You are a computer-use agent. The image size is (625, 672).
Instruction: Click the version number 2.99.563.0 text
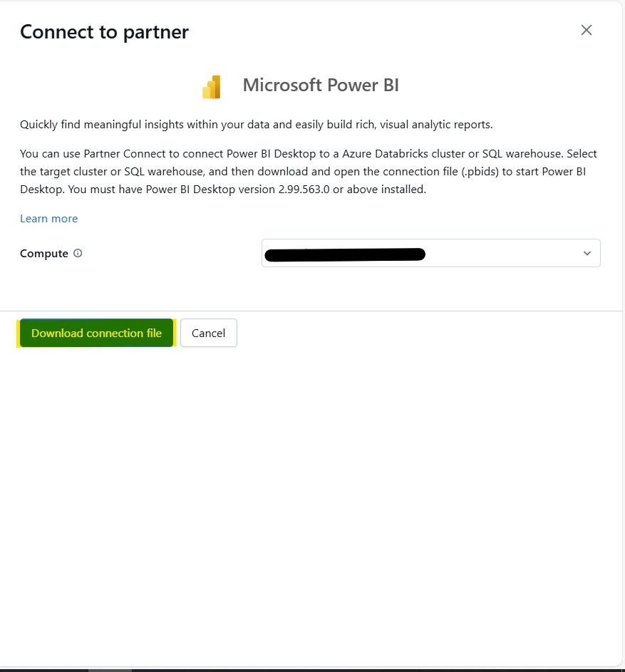(x=304, y=189)
